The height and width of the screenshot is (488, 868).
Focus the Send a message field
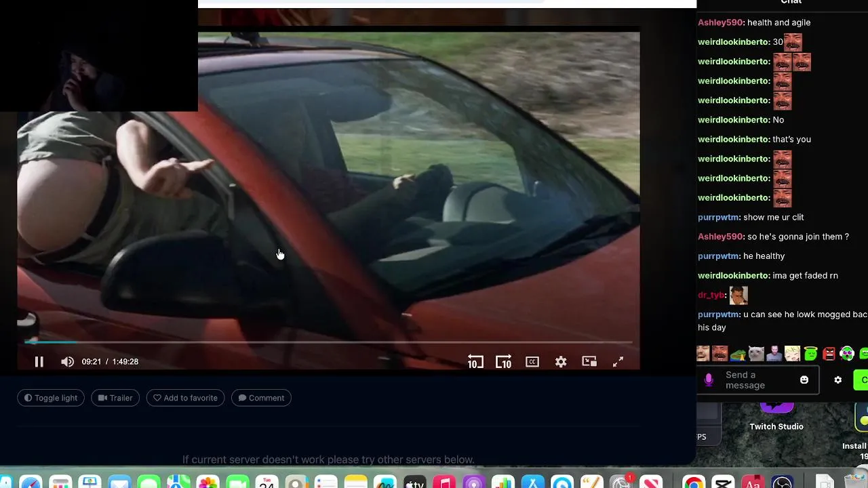tap(758, 380)
